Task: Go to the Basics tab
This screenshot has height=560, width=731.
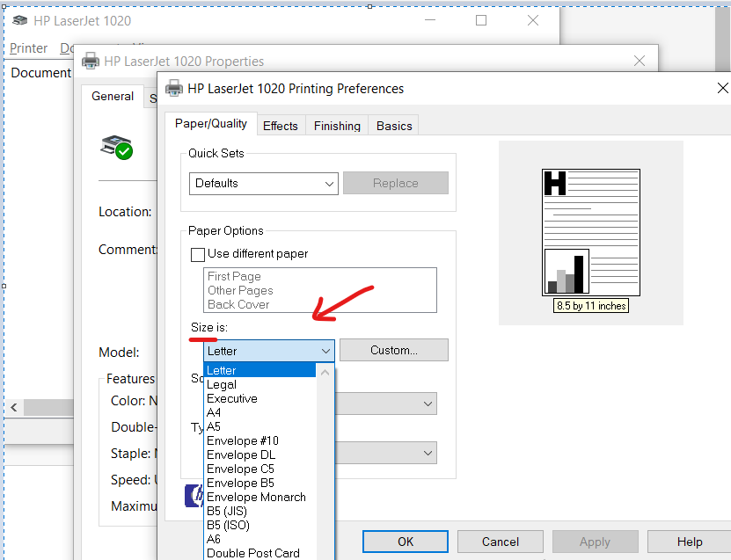Action: pyautogui.click(x=394, y=126)
